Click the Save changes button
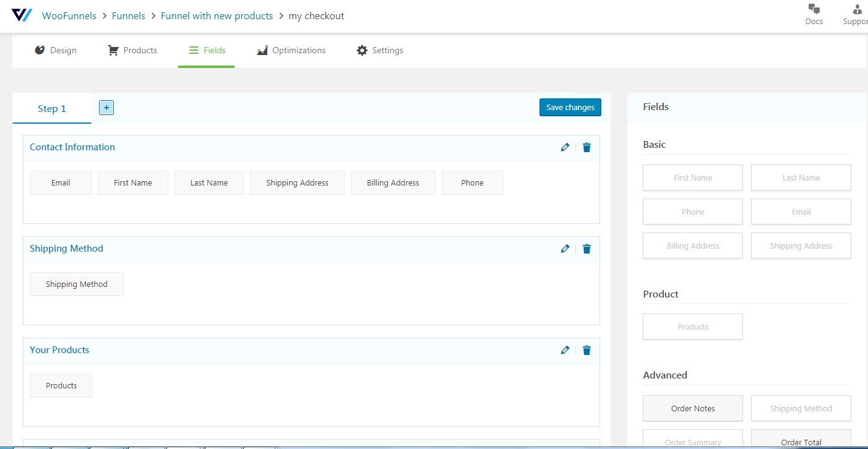868x449 pixels. pos(570,107)
